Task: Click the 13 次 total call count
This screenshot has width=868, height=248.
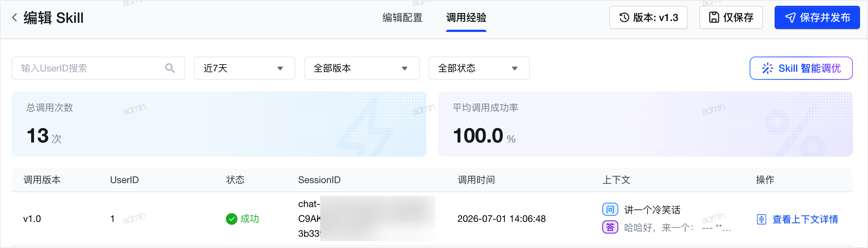Action: click(x=44, y=136)
